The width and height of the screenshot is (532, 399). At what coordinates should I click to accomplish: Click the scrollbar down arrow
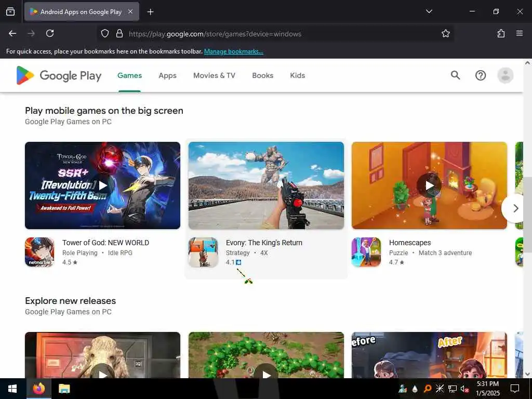[x=528, y=374]
